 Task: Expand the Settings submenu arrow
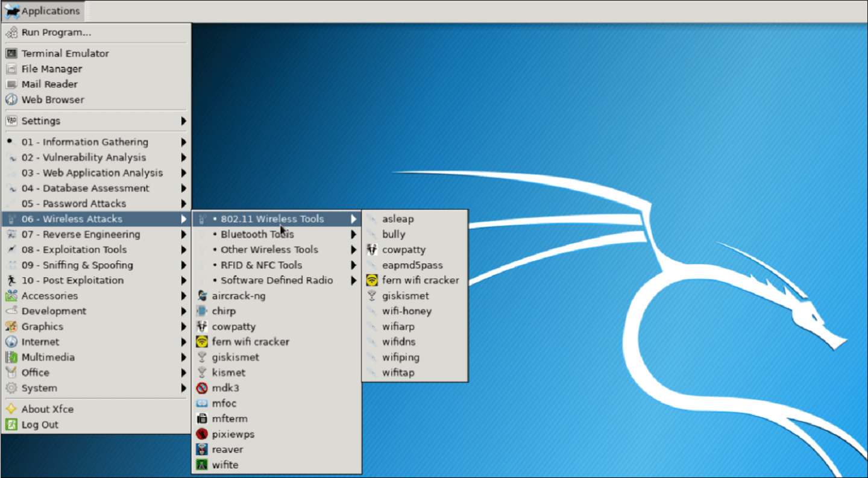tap(183, 121)
